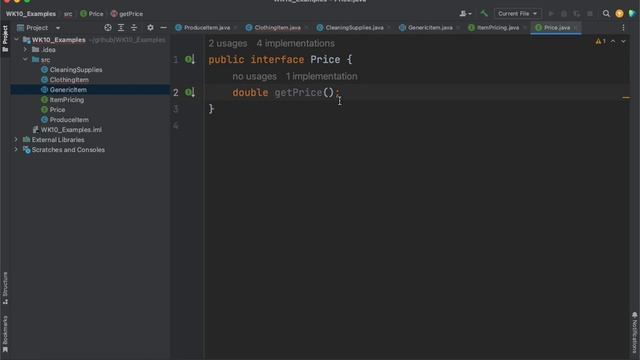The width and height of the screenshot is (640, 360).
Task: Click the implemented gutter icon on line 2
Action: pyautogui.click(x=190, y=93)
